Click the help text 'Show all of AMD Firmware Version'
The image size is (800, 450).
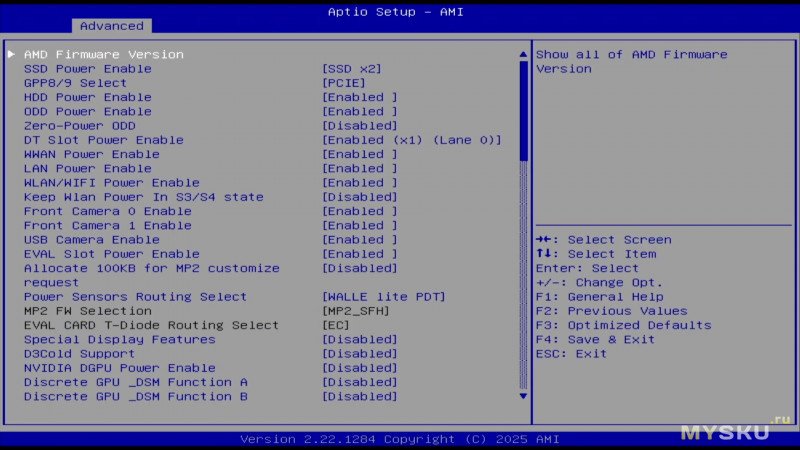pyautogui.click(x=632, y=62)
